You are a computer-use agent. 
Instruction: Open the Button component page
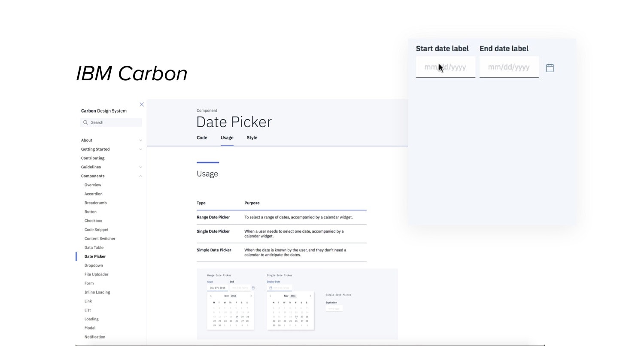point(91,212)
